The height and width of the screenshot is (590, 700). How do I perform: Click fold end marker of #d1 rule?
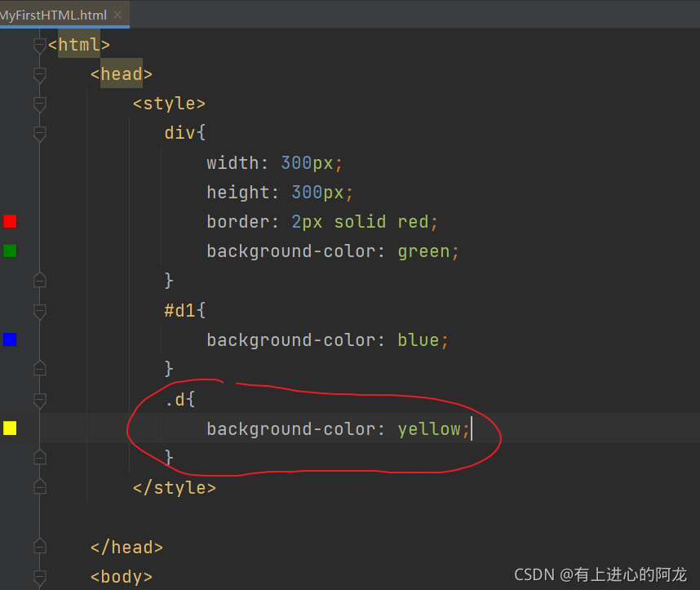[40, 369]
